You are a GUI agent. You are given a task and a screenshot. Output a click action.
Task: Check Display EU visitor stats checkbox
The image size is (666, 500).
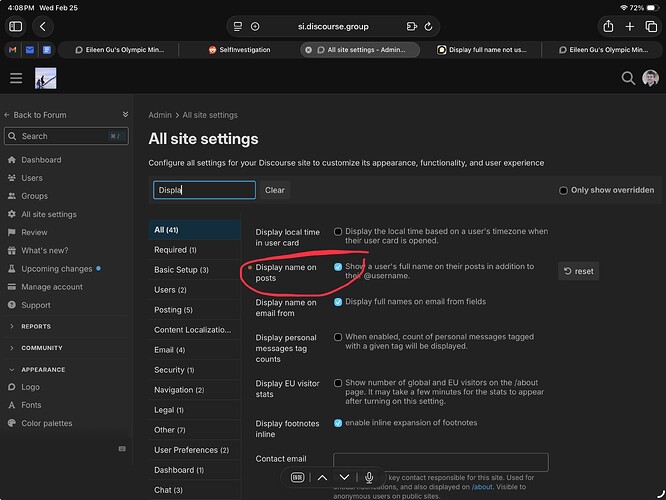338,383
